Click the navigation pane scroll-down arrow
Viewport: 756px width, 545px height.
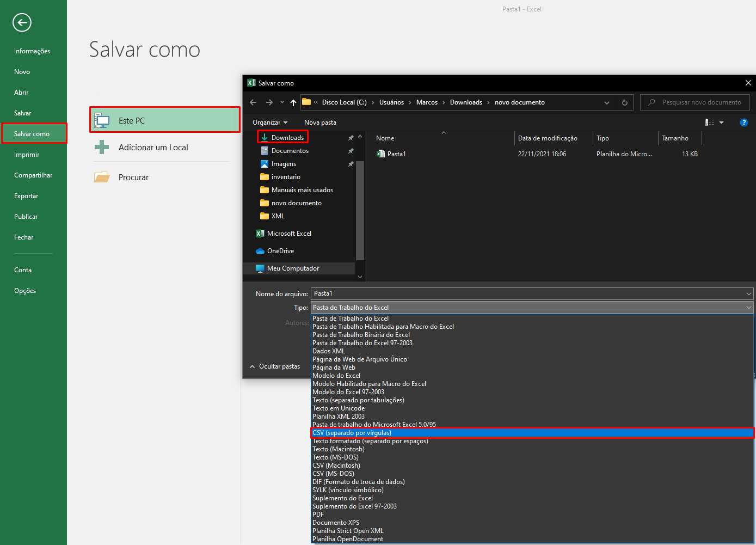click(360, 277)
